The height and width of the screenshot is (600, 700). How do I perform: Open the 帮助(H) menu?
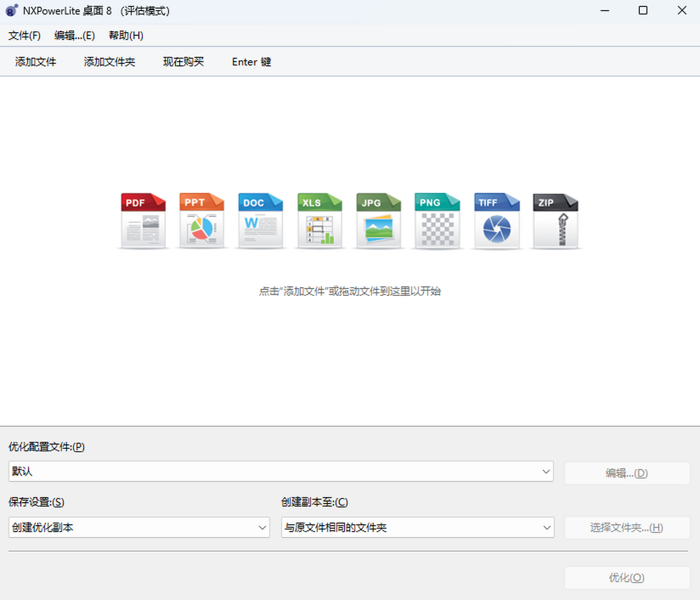point(126,36)
